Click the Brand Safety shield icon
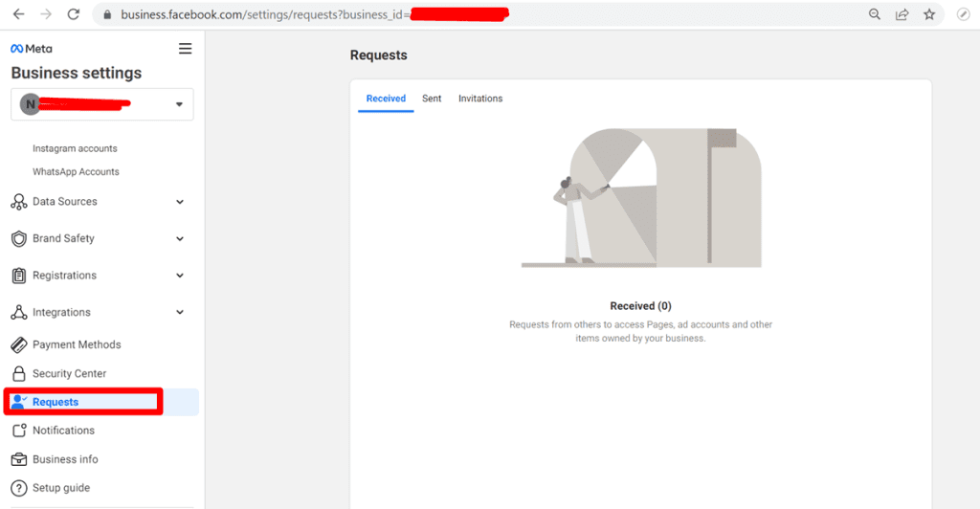This screenshot has width=980, height=509. click(x=19, y=238)
